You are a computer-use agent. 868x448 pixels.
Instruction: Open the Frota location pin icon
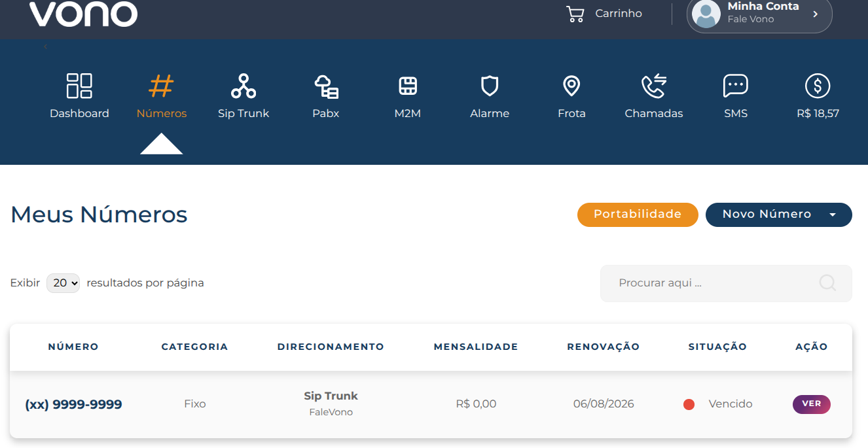click(571, 86)
